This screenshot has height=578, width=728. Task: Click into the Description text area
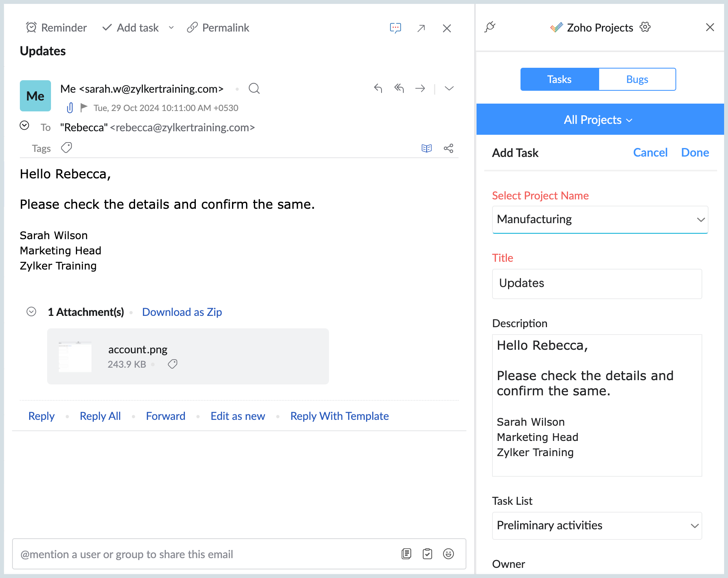tap(597, 405)
